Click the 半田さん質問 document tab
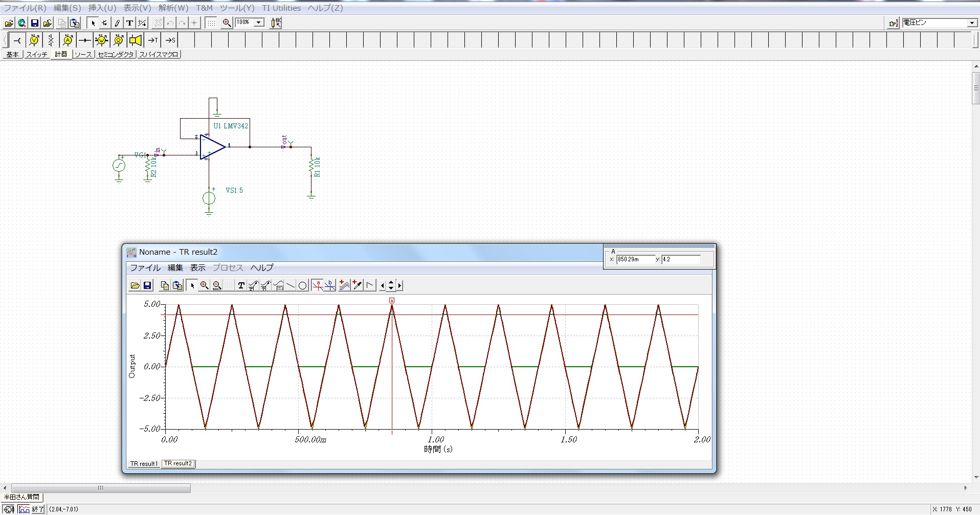Screen dimensions: 980x515 [21, 497]
